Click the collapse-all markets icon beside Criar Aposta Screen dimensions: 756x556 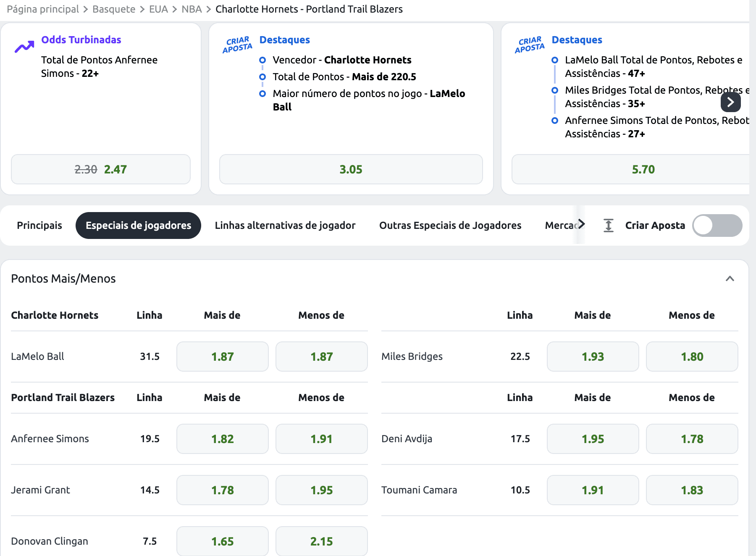coord(608,226)
